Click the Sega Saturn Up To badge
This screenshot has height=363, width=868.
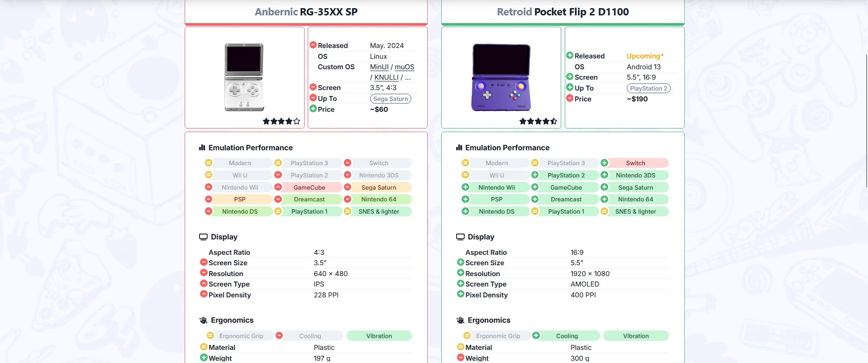(391, 99)
